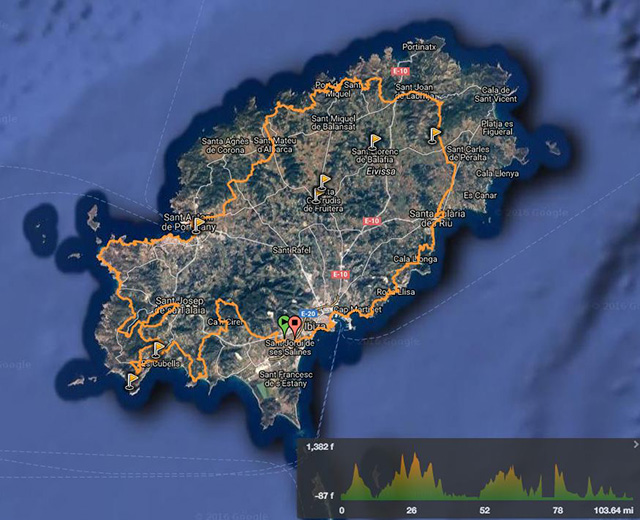Screen dimensions: 640x520
Task: Click the Eivissa island label
Action: (381, 171)
